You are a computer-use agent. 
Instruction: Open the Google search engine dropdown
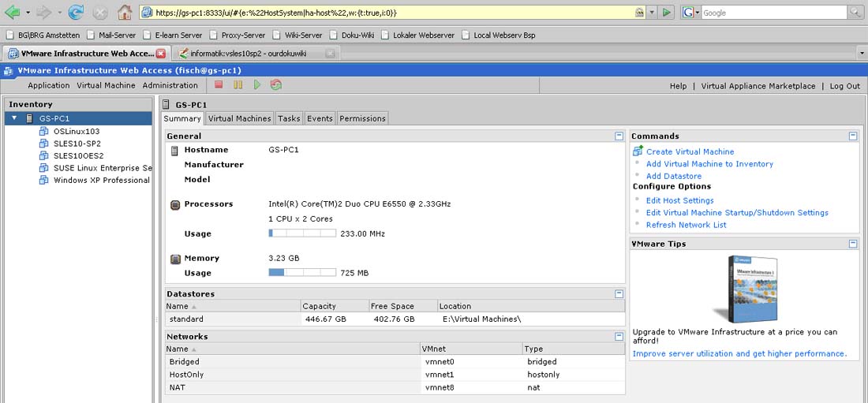(x=698, y=12)
